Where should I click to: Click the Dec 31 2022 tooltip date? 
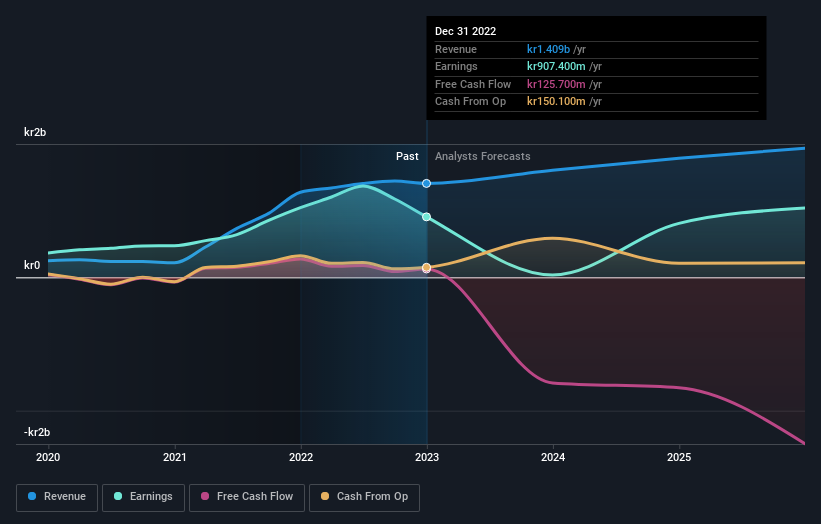pos(465,31)
